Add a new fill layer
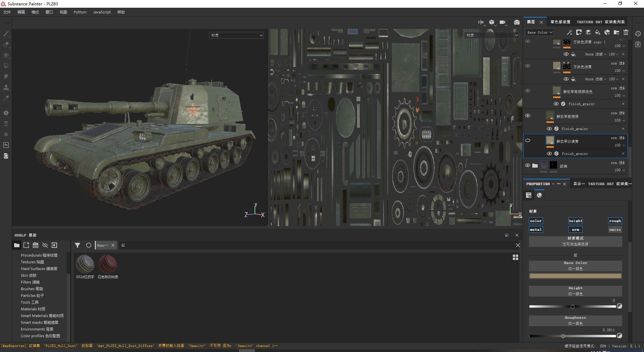 click(597, 32)
